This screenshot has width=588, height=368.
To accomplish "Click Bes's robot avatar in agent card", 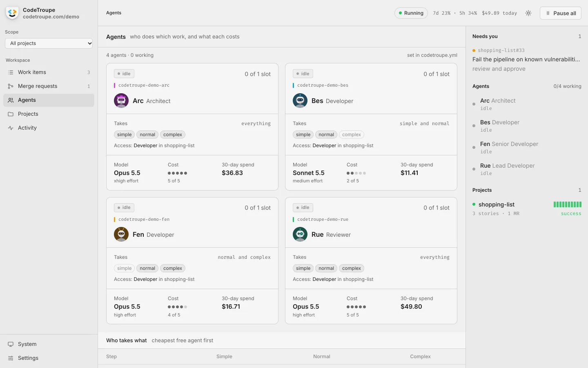I will tap(300, 101).
